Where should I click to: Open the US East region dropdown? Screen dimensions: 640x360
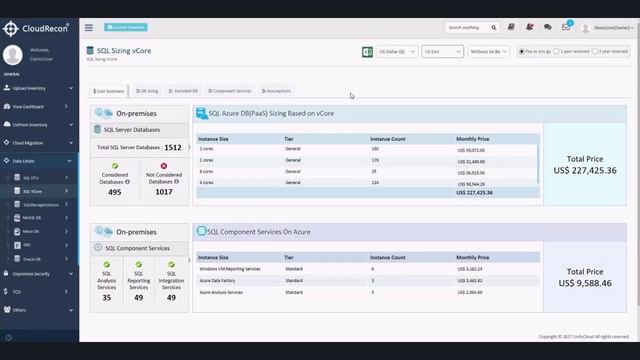(442, 51)
